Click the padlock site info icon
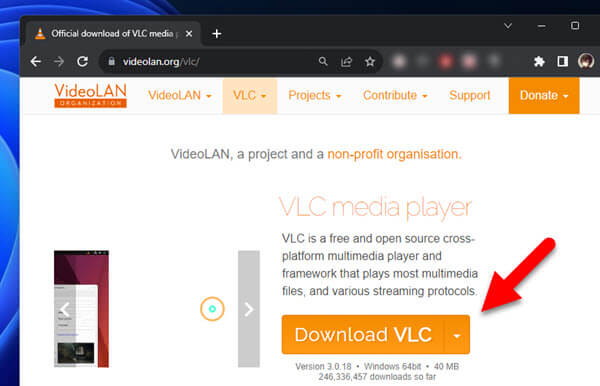600x386 pixels. tap(111, 61)
